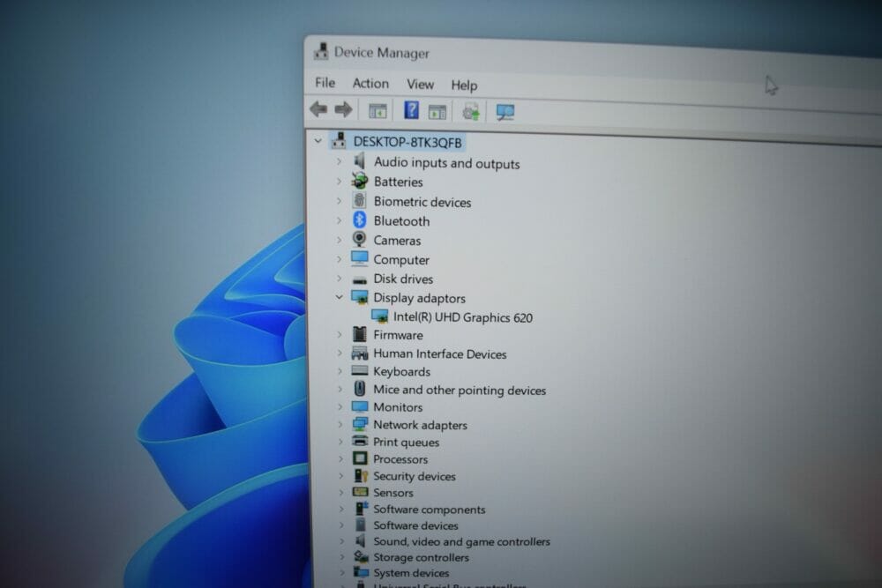Click the Firmware chip icon
This screenshot has height=588, width=882.
(x=360, y=334)
